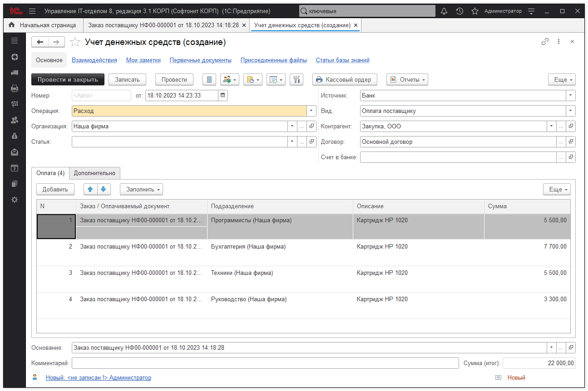
Task: Switch to the Дополнительно tab
Action: click(x=94, y=173)
